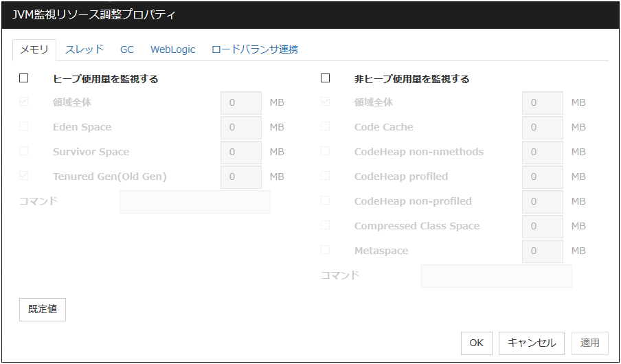This screenshot has height=364, width=621.
Task: Toggle the Compressed Class Space checkbox
Action: pos(326,225)
